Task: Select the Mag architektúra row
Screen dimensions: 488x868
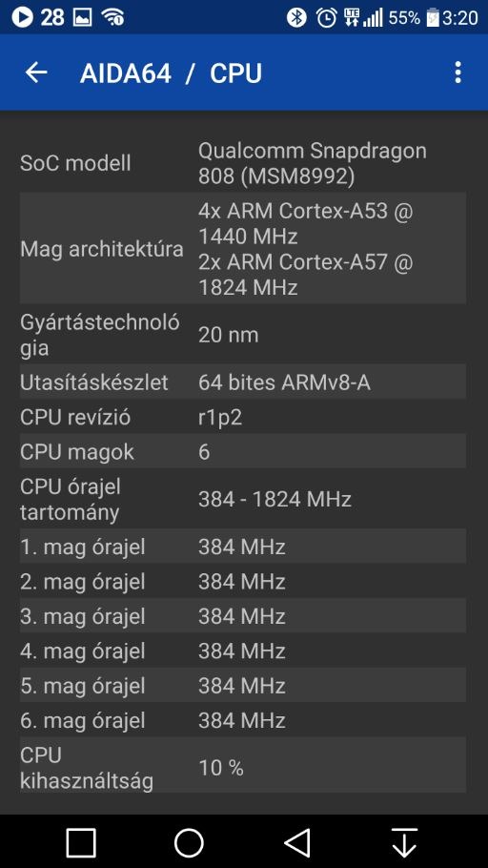Action: [x=243, y=249]
